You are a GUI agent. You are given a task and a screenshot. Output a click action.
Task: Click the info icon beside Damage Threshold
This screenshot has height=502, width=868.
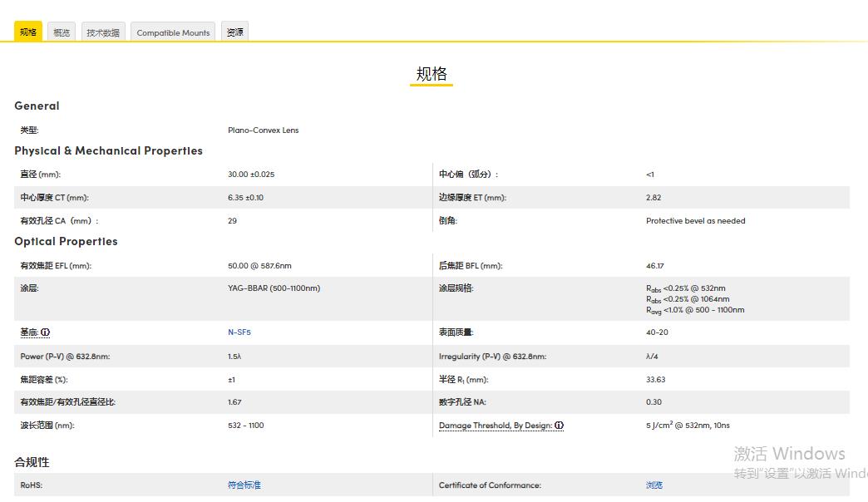pos(559,426)
